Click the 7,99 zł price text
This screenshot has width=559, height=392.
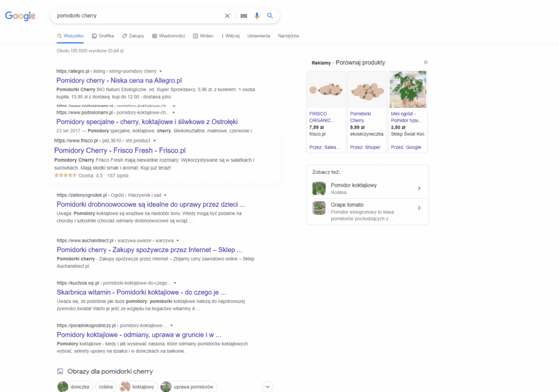(317, 127)
